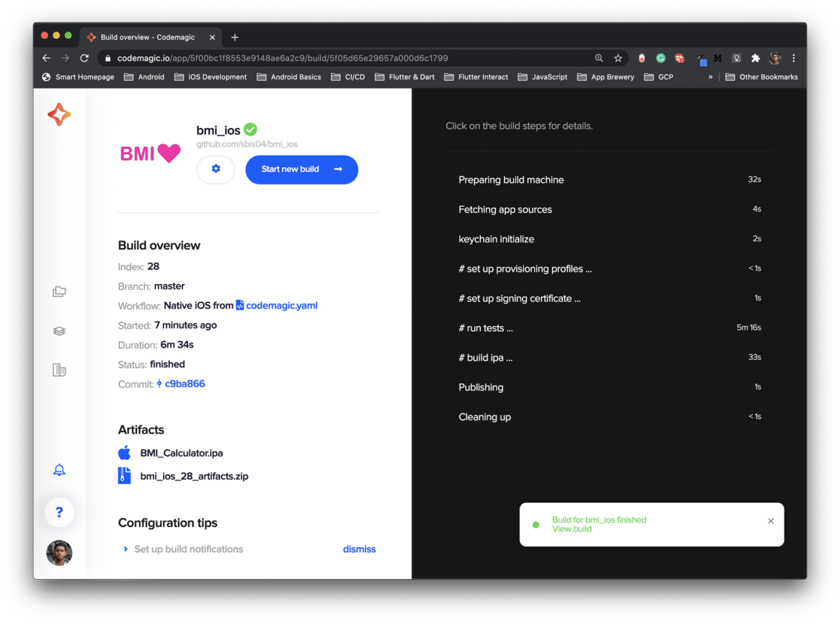Open the Teams building icon in sidebar
Screen dimensions: 840x623
[59, 370]
